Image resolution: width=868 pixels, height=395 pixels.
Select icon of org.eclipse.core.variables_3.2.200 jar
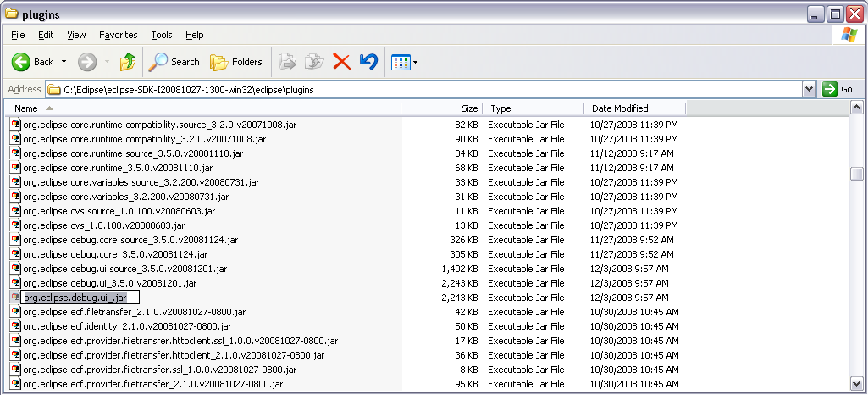pyautogui.click(x=15, y=197)
